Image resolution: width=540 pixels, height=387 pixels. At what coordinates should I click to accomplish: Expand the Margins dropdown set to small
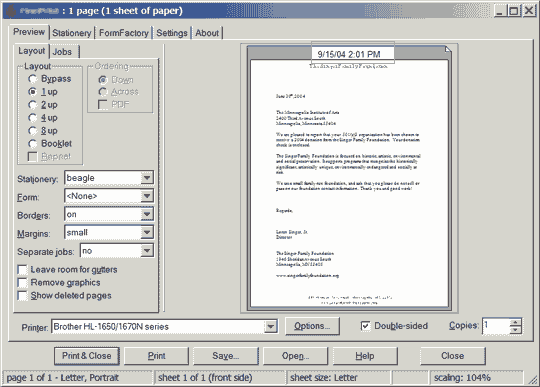109,232
